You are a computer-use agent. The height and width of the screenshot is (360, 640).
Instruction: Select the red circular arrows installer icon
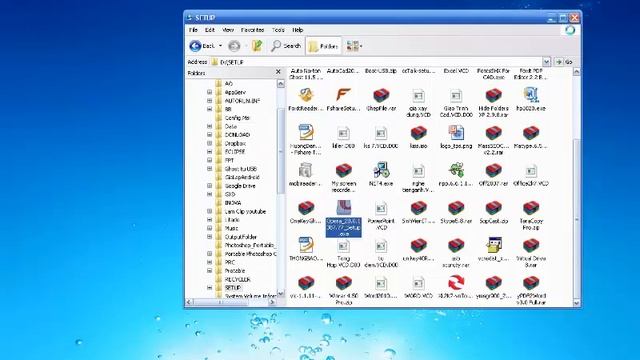pos(456,283)
